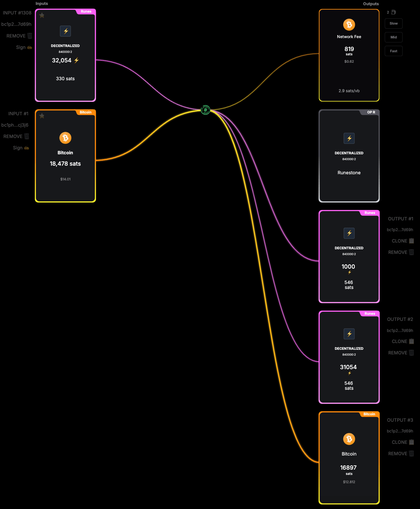This screenshot has width=420, height=509.
Task: Click the clipboard icon beside CLONE for output #3
Action: [411, 442]
